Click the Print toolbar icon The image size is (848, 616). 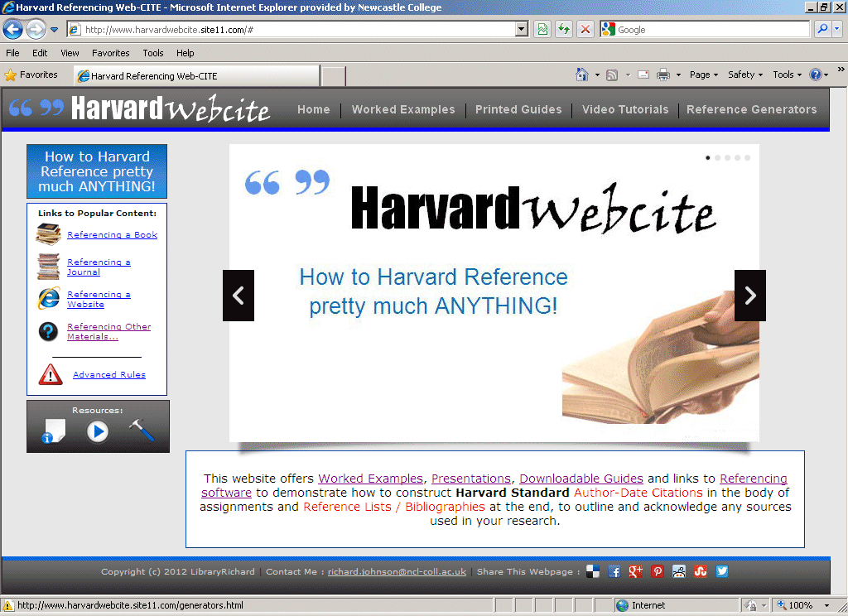[663, 75]
